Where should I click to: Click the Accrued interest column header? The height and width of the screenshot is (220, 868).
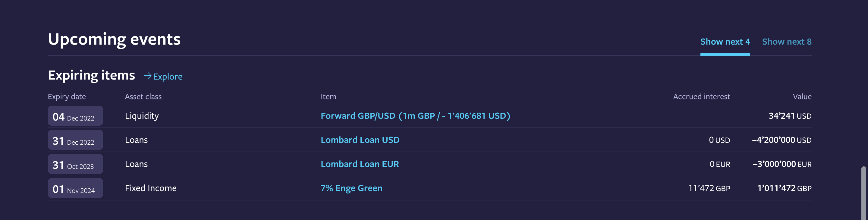[702, 97]
